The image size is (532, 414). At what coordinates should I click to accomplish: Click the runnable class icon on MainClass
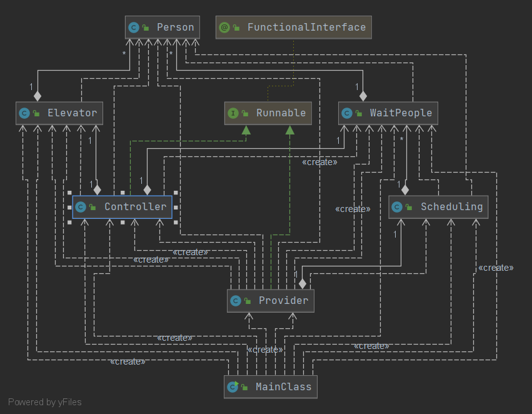coord(233,386)
